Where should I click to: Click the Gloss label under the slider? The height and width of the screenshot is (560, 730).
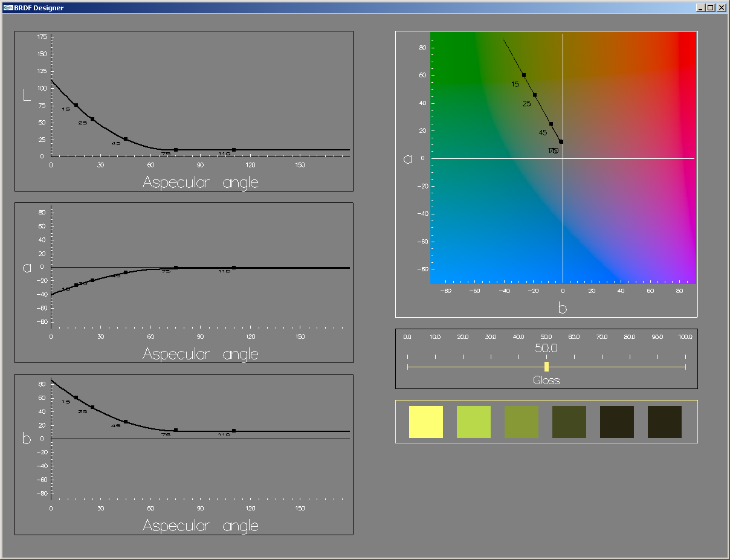pyautogui.click(x=546, y=381)
